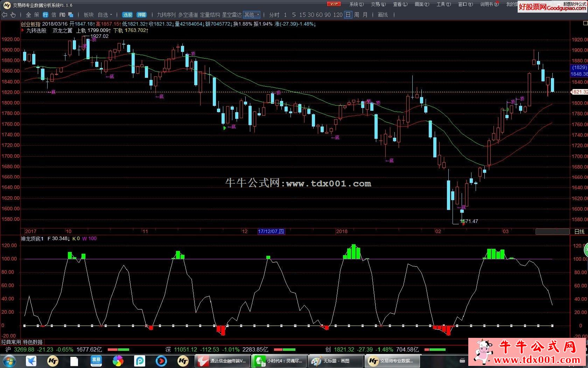Screen dimensions: 588x368
Task: Click the overlapping windows icon in toolbar
Action: click(x=71, y=15)
